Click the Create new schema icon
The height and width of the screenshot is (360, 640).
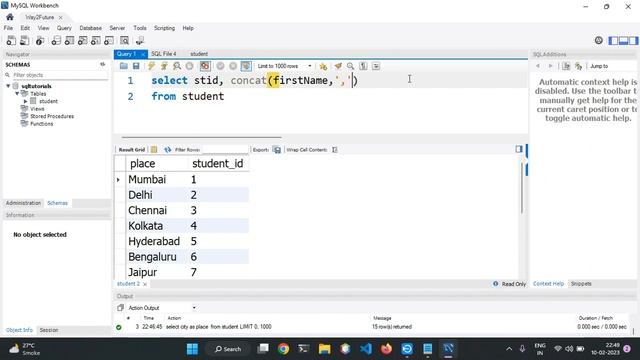[x=56, y=40]
